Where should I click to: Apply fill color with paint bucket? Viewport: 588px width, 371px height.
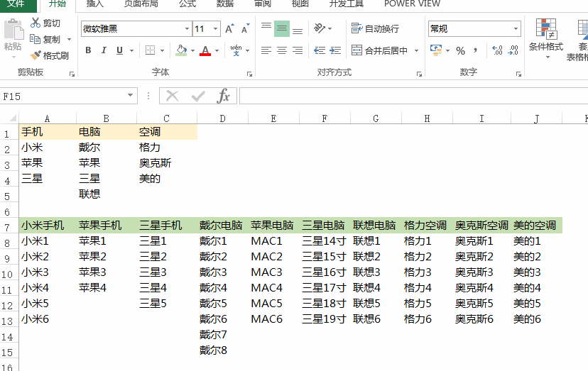(181, 50)
